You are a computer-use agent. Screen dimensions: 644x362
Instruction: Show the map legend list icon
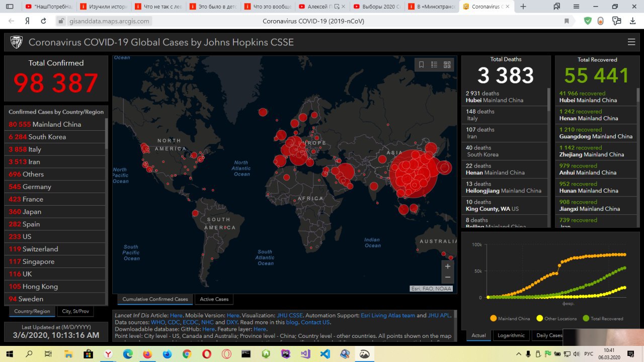click(434, 64)
